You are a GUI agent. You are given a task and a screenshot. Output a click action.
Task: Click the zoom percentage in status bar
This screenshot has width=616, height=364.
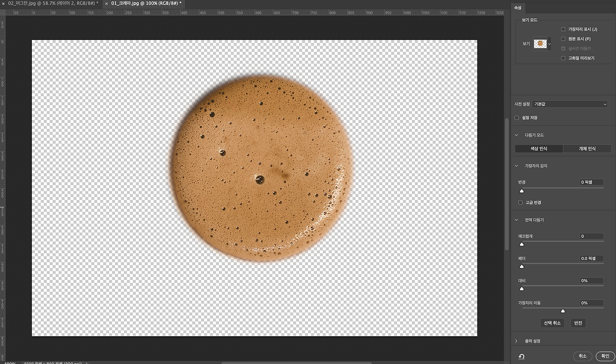[x=10, y=363]
